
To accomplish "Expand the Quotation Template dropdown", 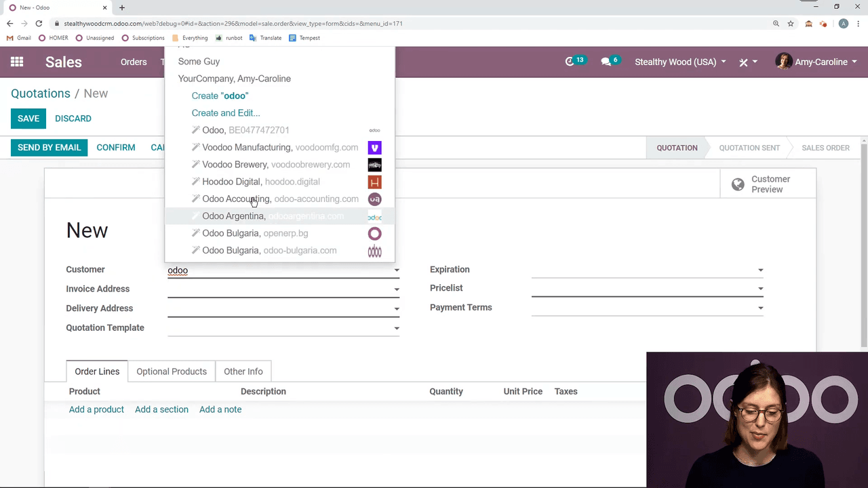I will [397, 329].
